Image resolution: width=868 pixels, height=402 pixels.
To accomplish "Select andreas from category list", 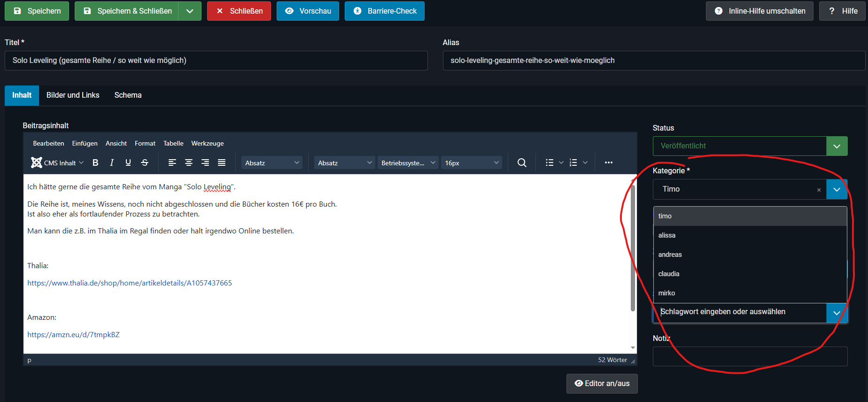I will click(670, 255).
